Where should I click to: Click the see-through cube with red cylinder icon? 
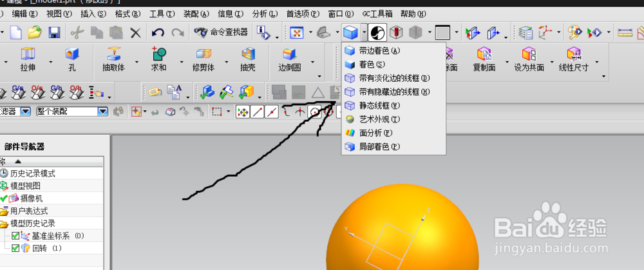[396, 32]
